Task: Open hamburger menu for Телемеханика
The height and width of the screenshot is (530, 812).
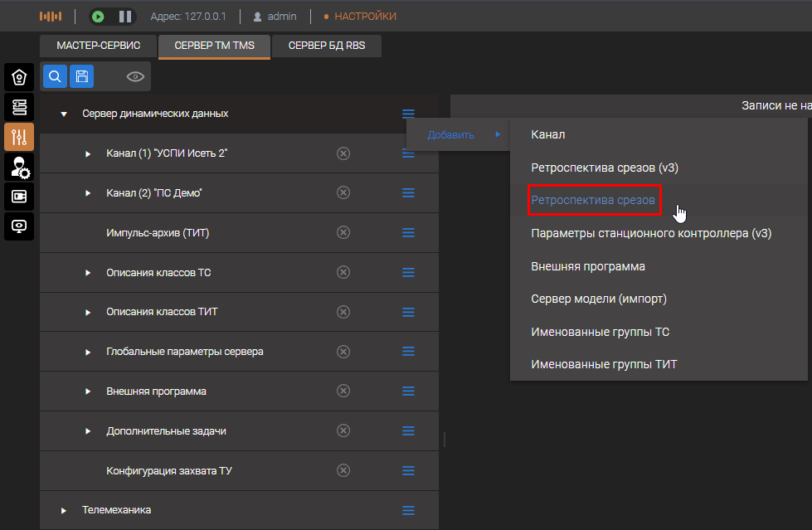Action: [x=408, y=510]
